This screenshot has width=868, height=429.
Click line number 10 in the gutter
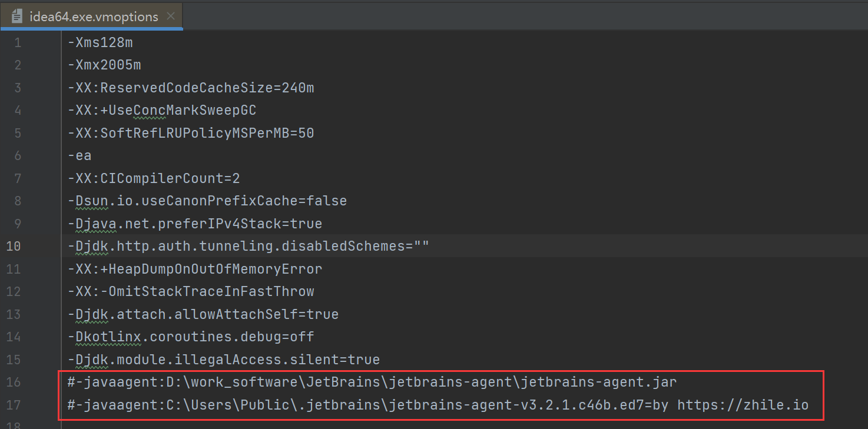(14, 246)
